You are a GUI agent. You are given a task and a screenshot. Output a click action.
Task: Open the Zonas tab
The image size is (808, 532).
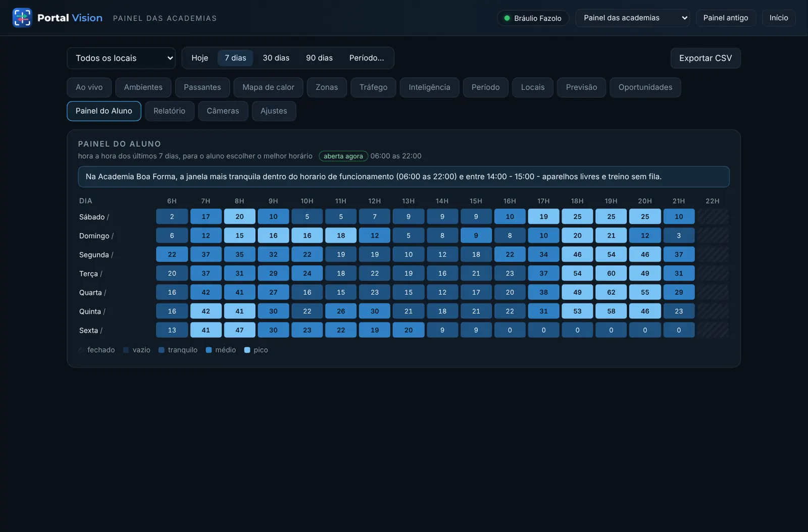pos(327,87)
